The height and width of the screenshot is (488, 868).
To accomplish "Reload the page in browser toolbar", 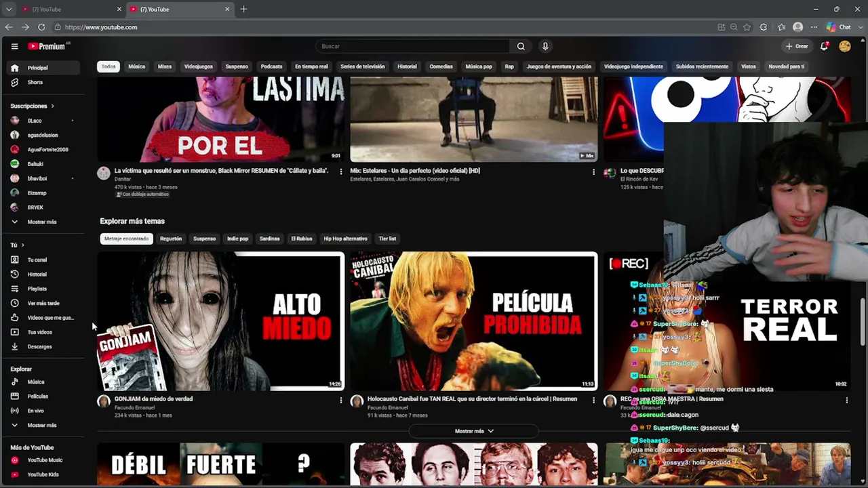I will pos(41,27).
